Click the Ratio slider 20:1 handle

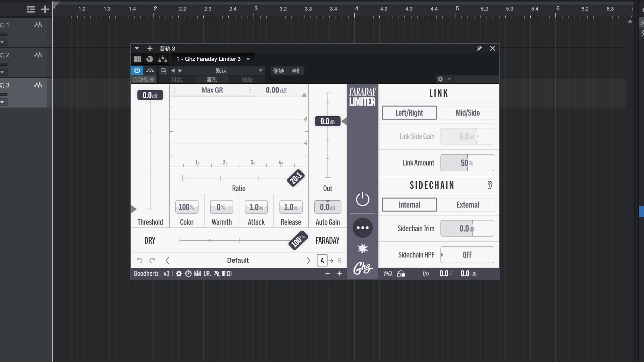296,178
